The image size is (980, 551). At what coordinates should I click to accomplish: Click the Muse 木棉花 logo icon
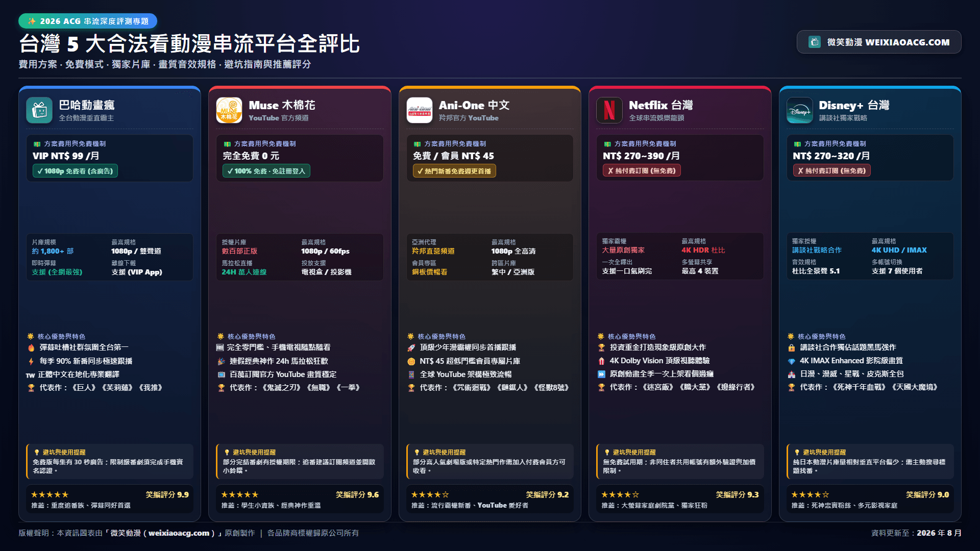pyautogui.click(x=229, y=110)
